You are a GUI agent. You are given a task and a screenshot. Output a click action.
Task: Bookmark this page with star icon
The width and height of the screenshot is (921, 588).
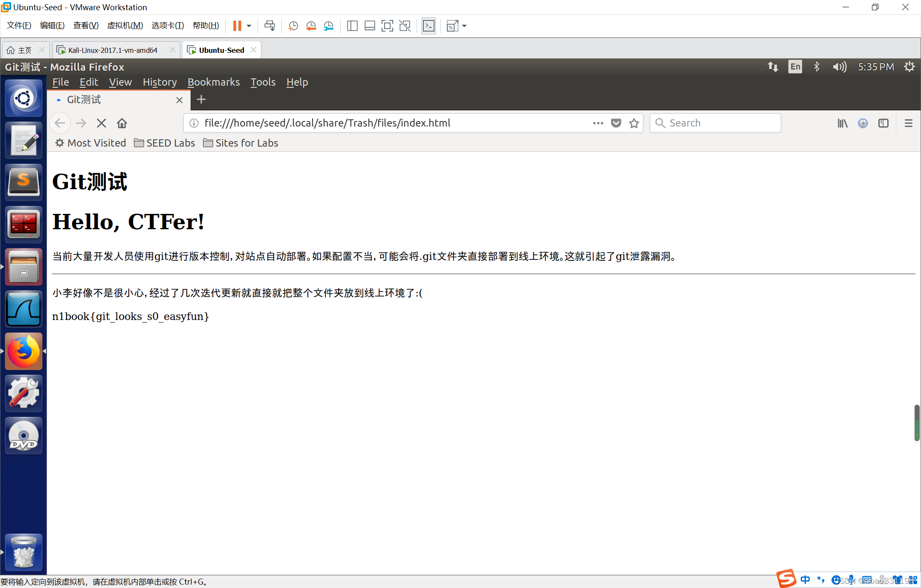(x=634, y=123)
